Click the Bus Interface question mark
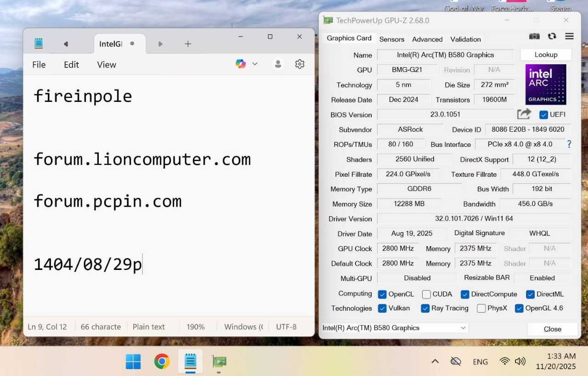Viewport: 588px width, 376px height. coord(569,144)
